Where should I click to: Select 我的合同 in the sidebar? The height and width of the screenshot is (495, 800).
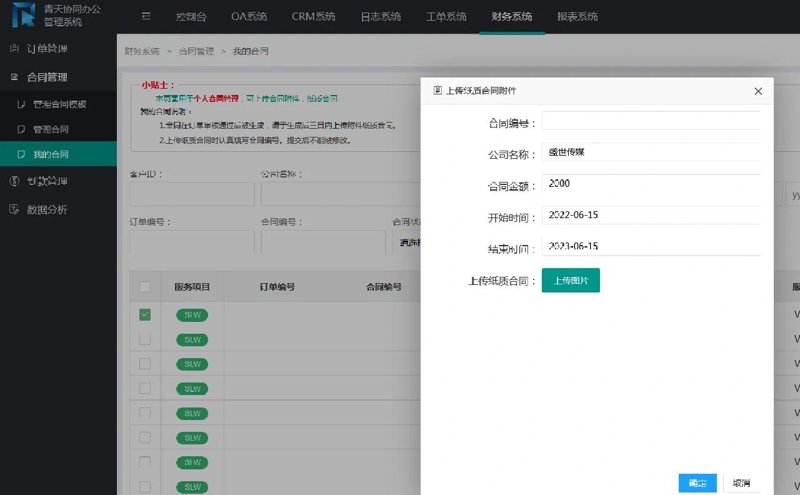[x=58, y=154]
